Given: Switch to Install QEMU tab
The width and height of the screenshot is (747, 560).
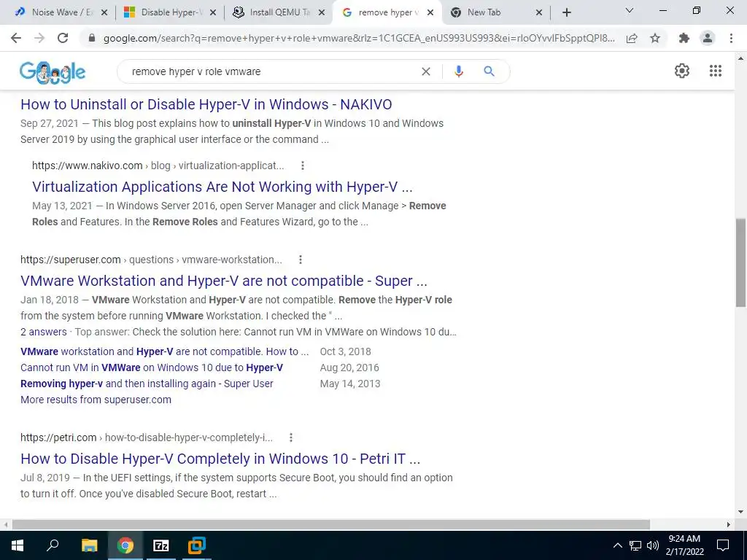Looking at the screenshot, I should 279,13.
